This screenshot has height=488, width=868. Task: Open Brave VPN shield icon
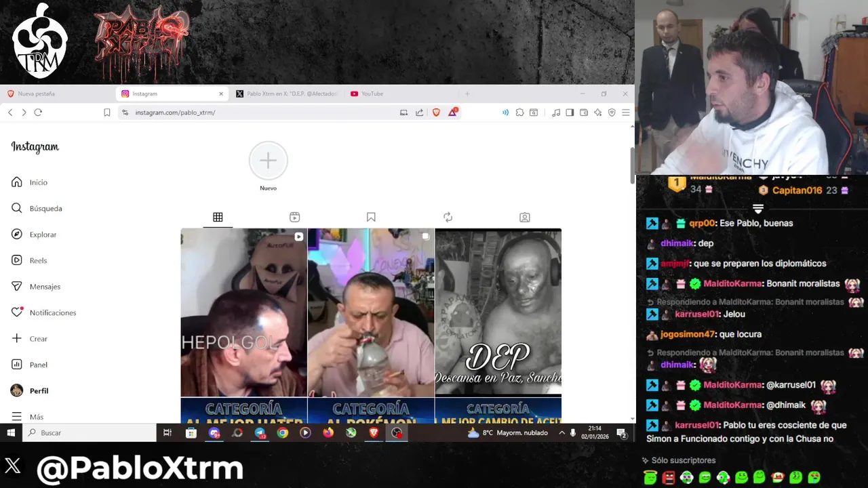612,113
